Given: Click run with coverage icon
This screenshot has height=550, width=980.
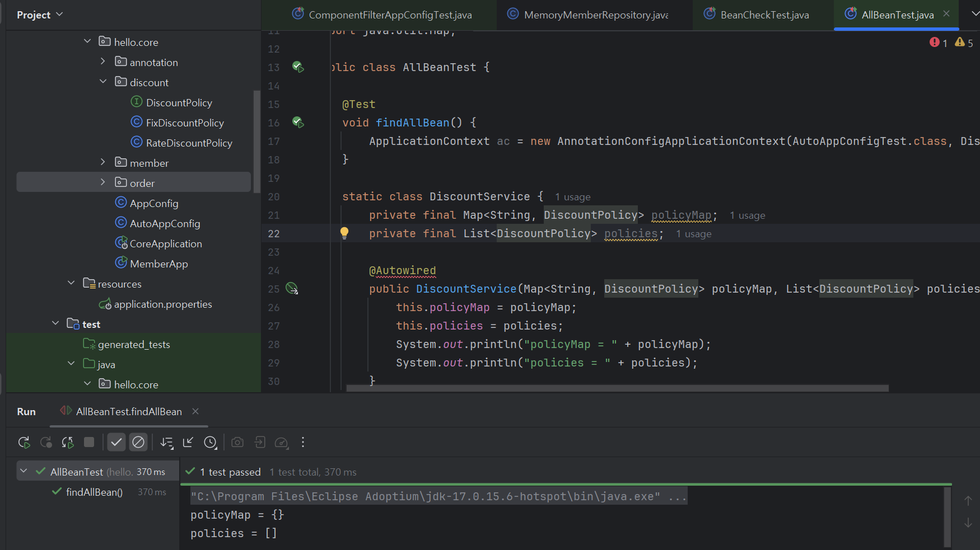Looking at the screenshot, I should point(281,443).
